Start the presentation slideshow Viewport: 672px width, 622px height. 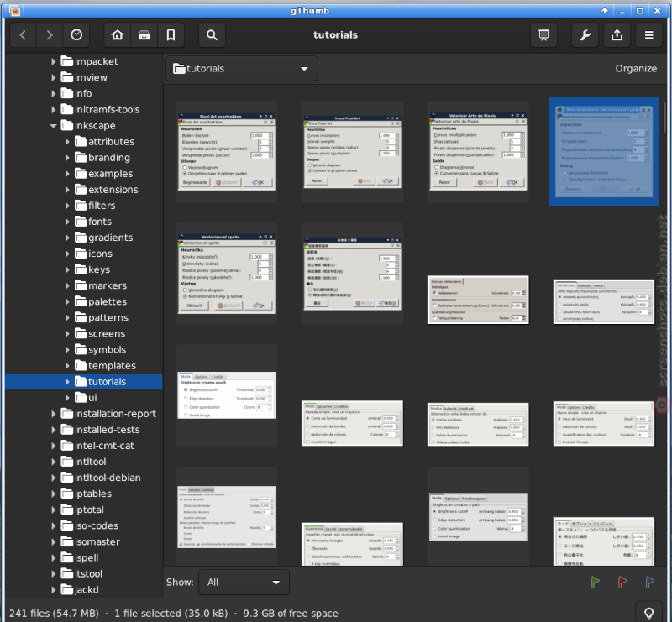(x=543, y=35)
